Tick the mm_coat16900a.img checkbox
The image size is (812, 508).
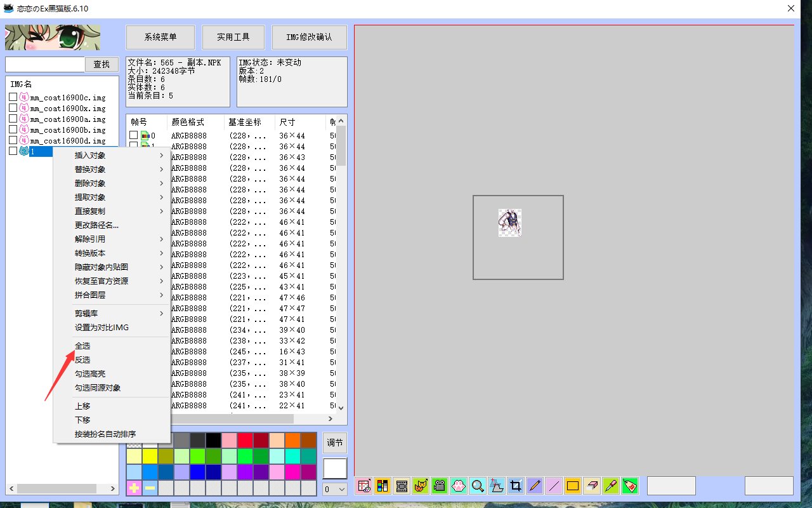tap(13, 119)
